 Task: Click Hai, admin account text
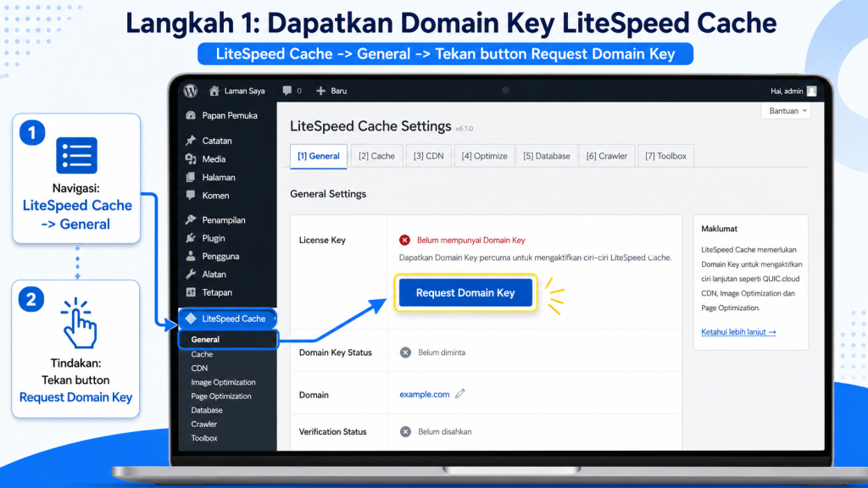click(x=787, y=91)
